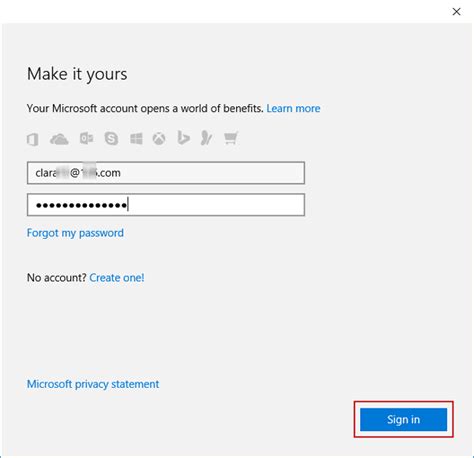Click the Windows logo icon
Screen dimensions: 474x458
(136, 138)
